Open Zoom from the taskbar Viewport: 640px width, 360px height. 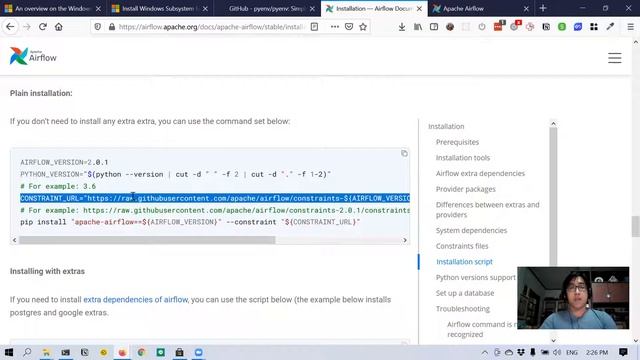pyautogui.click(x=198, y=352)
